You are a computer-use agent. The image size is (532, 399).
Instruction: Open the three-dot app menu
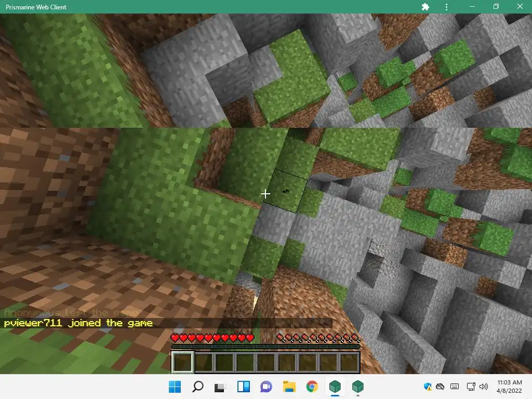click(446, 7)
